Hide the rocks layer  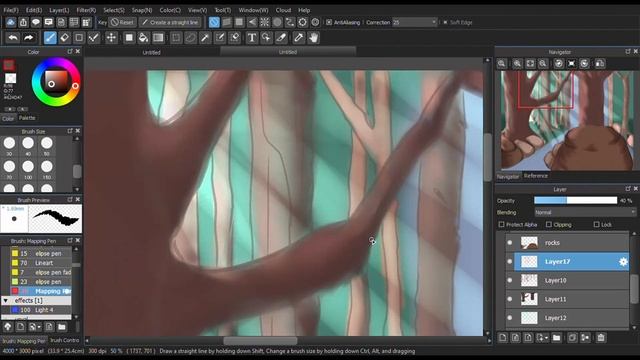[509, 243]
